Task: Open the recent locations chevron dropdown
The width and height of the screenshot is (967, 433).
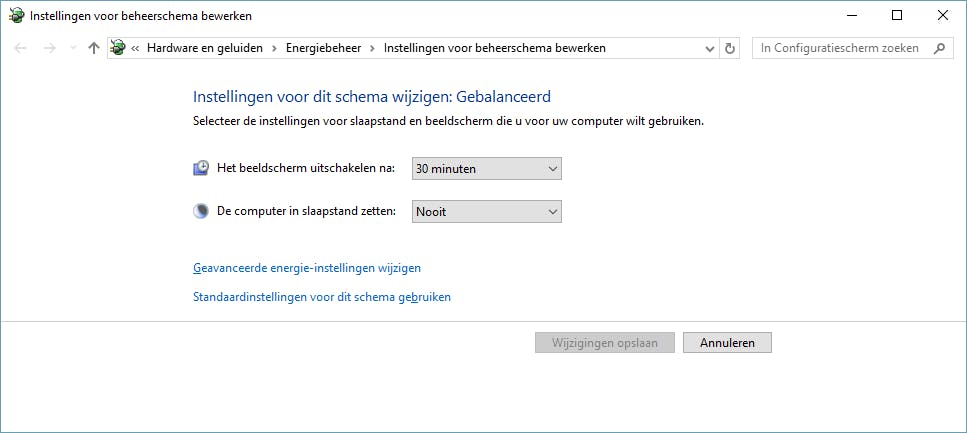Action: (72, 48)
